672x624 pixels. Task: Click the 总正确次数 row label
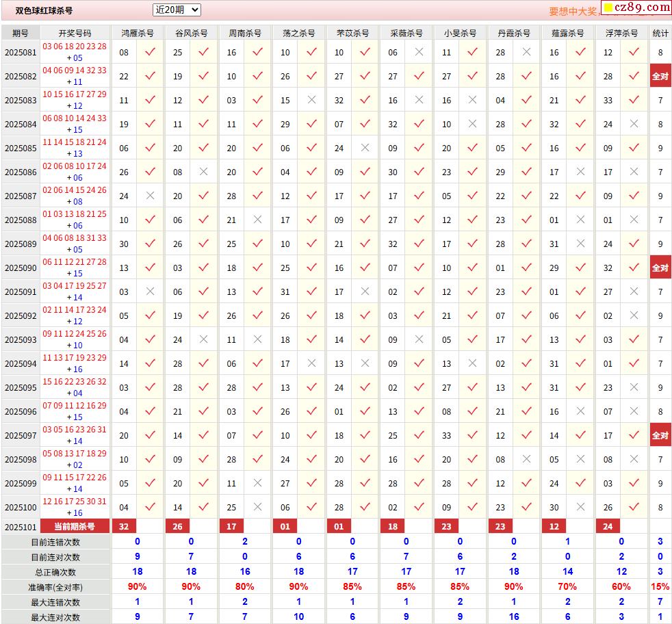point(55,572)
